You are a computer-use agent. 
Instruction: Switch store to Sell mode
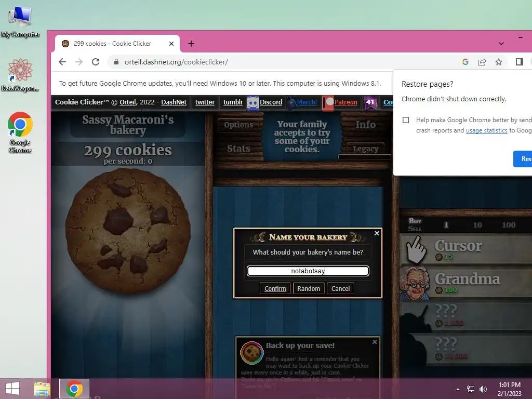click(415, 229)
